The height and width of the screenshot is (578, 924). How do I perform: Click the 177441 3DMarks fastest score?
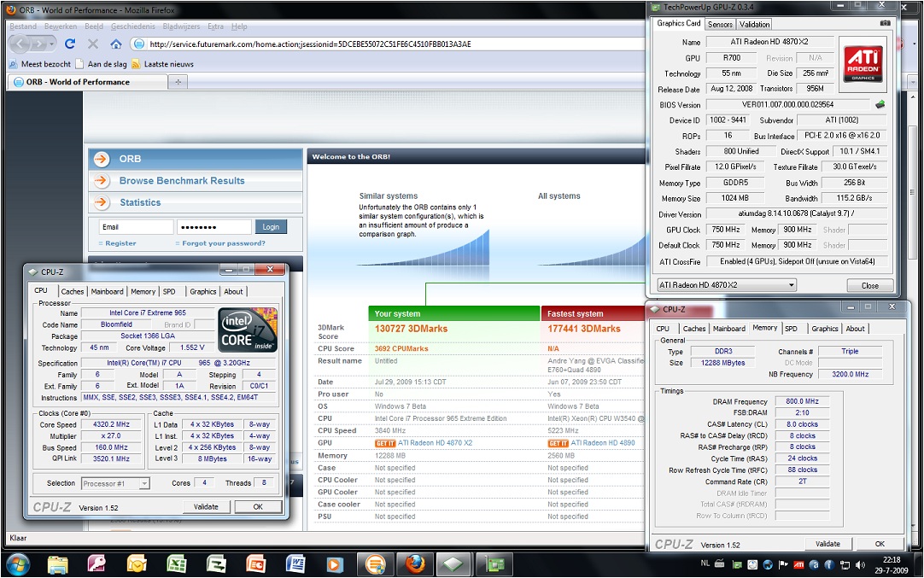click(x=584, y=329)
